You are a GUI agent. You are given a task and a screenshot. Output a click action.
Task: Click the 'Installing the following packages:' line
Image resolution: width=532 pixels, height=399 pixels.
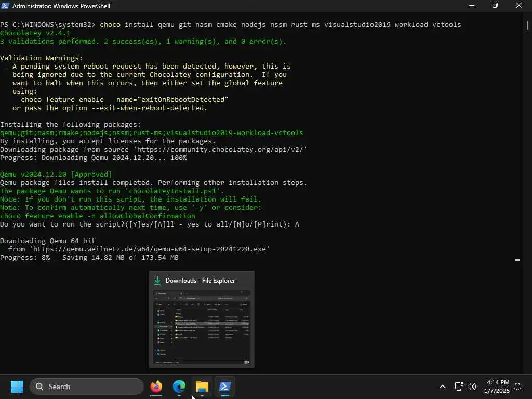click(x=70, y=125)
